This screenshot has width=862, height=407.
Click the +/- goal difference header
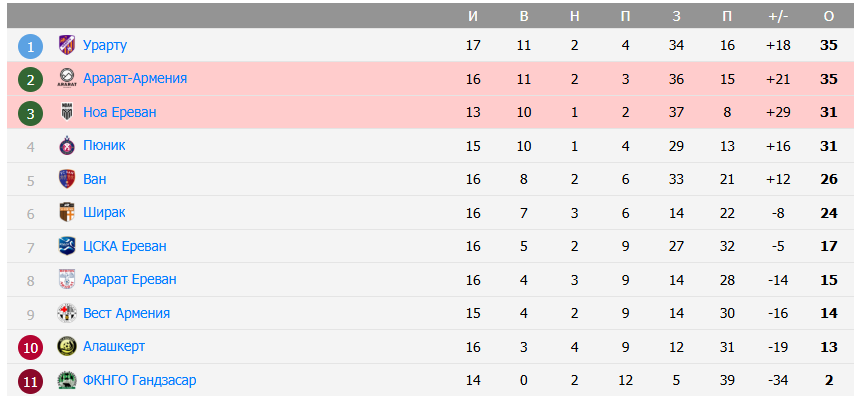pos(778,16)
